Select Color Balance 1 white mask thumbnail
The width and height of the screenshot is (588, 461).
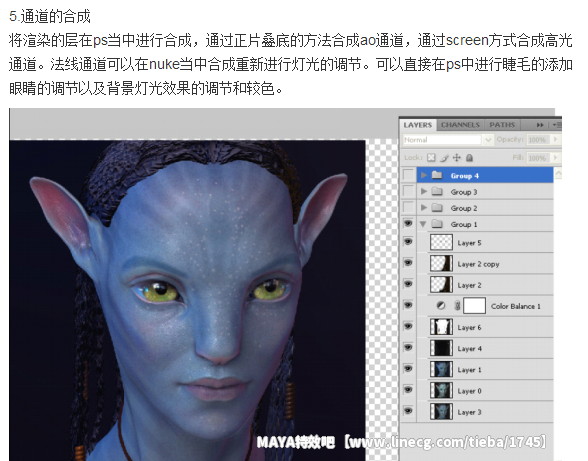click(x=474, y=305)
